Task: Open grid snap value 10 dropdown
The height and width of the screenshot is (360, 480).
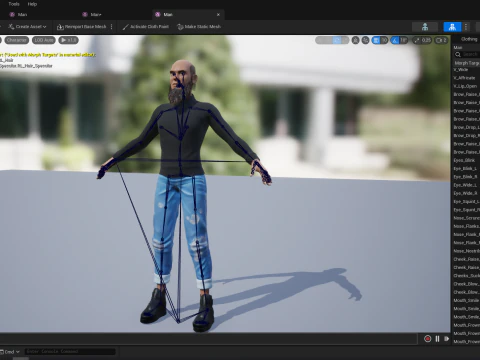Action: coord(384,40)
